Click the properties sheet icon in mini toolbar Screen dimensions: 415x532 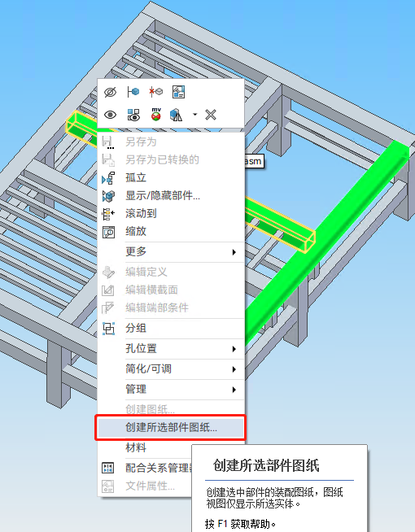tap(178, 92)
